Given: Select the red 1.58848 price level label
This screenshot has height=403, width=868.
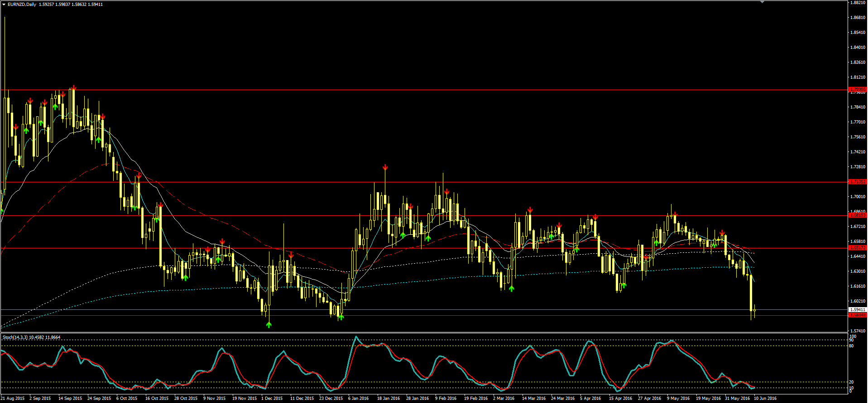Looking at the screenshot, I should [858, 315].
